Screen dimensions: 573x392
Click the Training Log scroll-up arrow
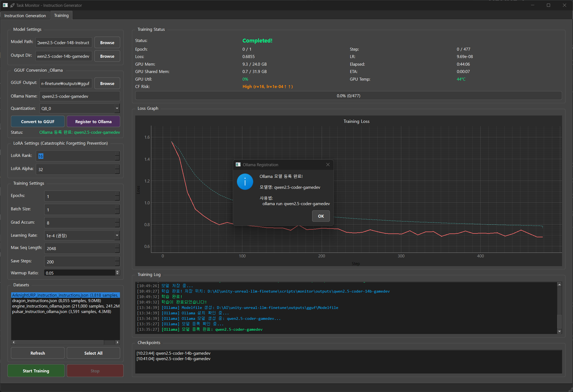pyautogui.click(x=559, y=284)
